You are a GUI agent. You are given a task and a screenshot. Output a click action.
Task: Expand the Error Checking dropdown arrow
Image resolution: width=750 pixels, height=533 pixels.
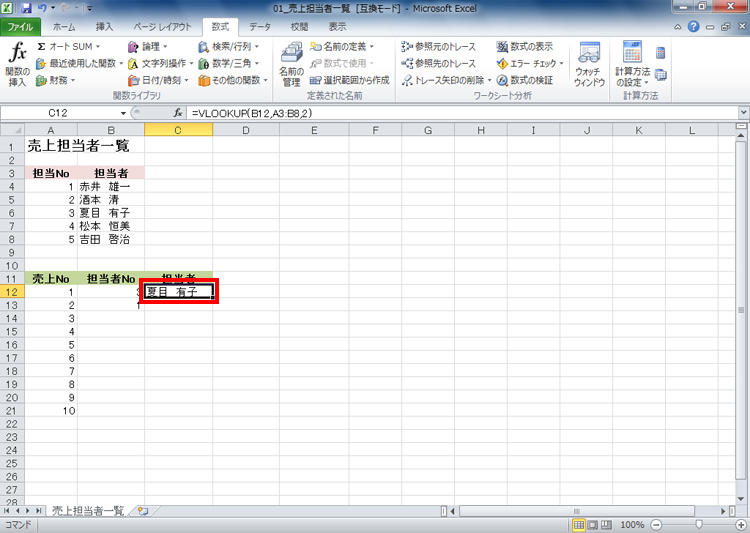[562, 63]
